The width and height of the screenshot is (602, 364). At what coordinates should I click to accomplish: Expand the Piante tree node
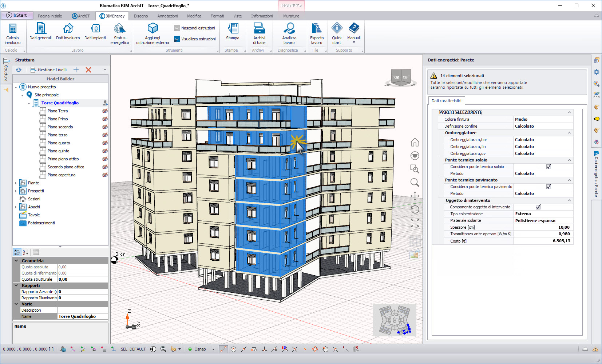16,183
